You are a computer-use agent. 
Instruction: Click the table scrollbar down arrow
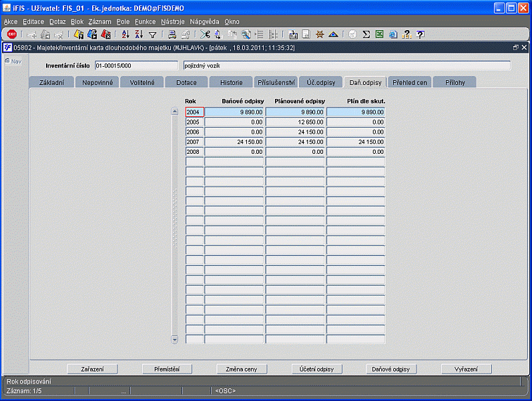(x=175, y=339)
